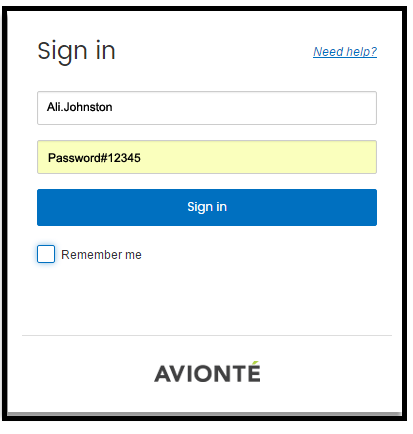413x434 pixels.
Task: Tick the Remember me checkbox
Action: (x=46, y=254)
